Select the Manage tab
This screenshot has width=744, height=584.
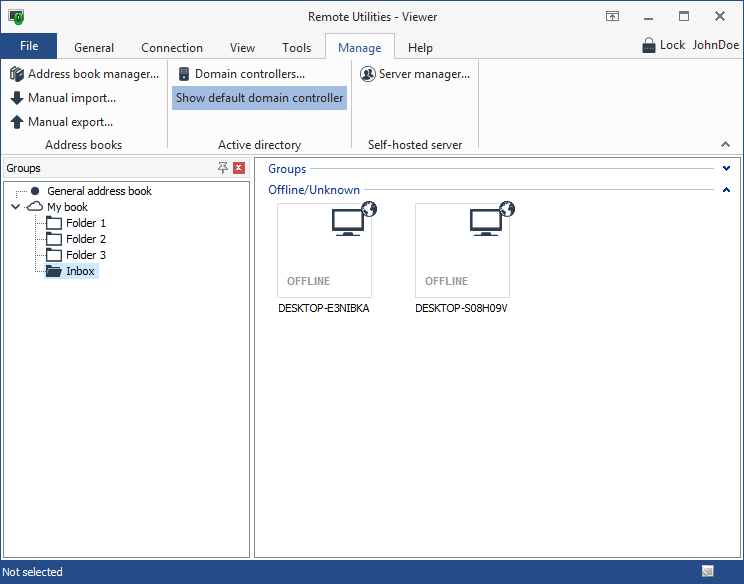tap(360, 47)
